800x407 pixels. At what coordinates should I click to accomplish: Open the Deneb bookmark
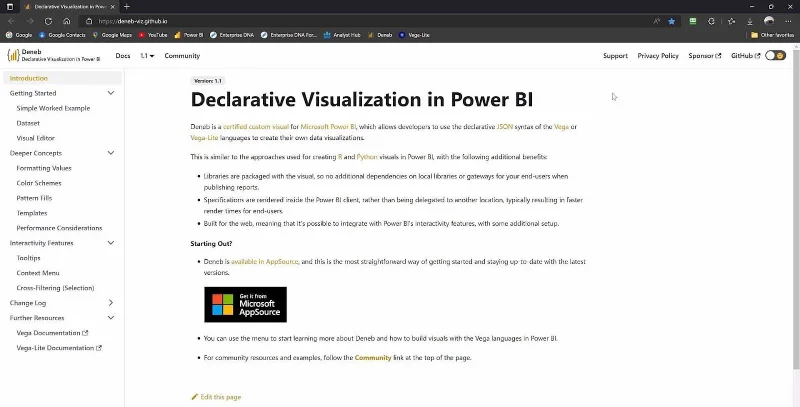coord(380,35)
